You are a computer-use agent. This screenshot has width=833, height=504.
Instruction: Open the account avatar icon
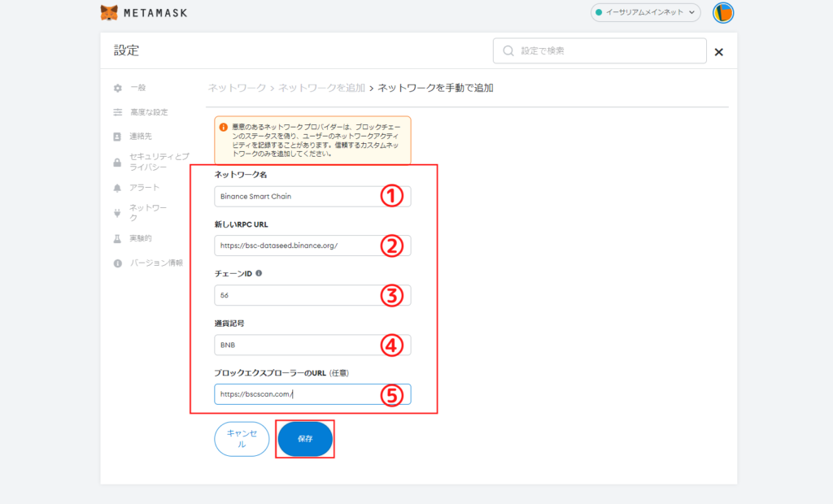click(x=723, y=13)
